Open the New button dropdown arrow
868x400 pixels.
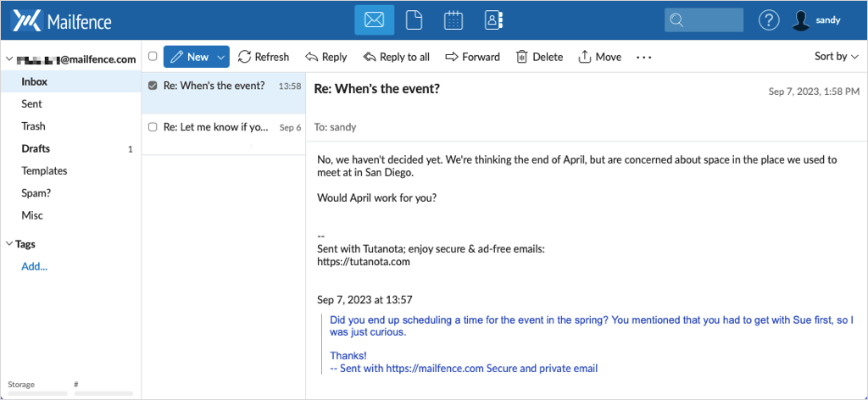[x=220, y=57]
